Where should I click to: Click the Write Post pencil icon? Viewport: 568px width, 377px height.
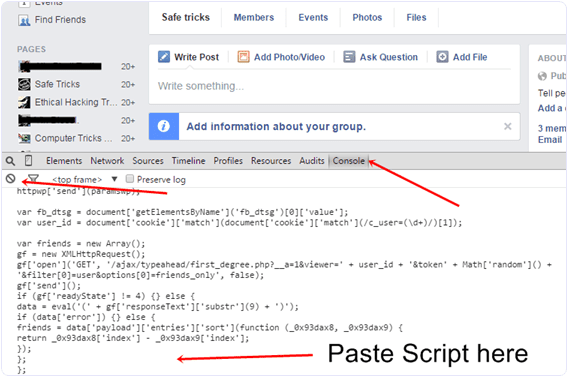pyautogui.click(x=164, y=57)
